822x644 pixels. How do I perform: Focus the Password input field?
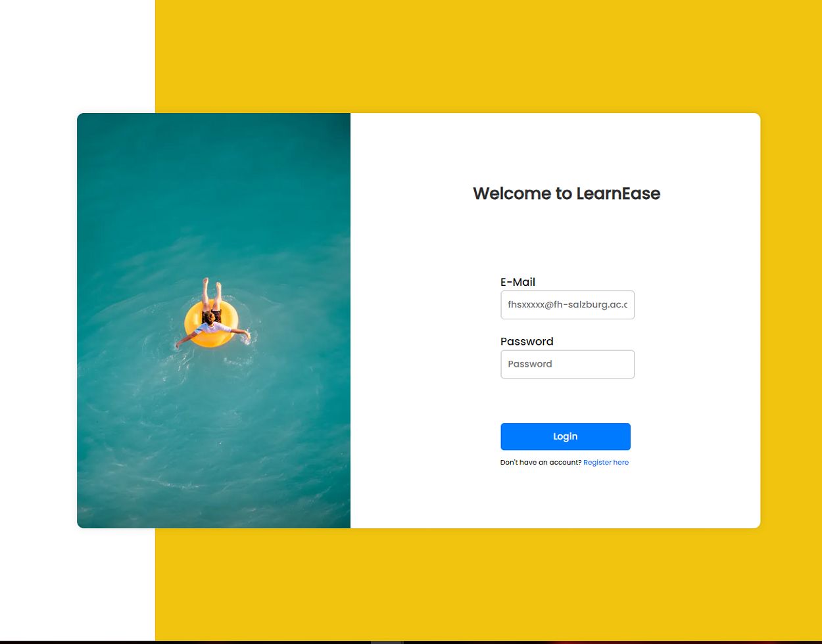[567, 364]
